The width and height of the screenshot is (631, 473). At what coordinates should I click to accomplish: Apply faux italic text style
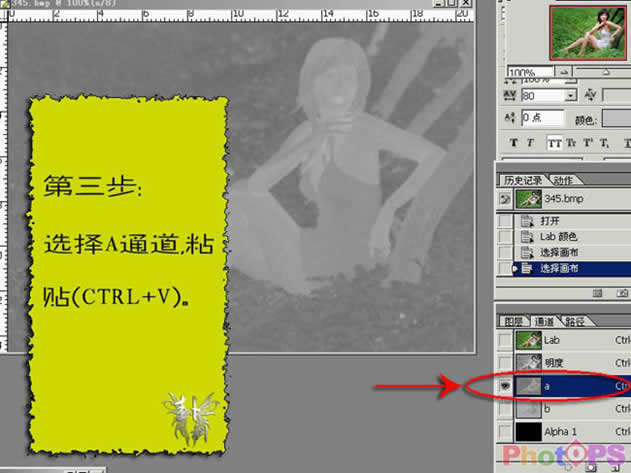(x=530, y=143)
